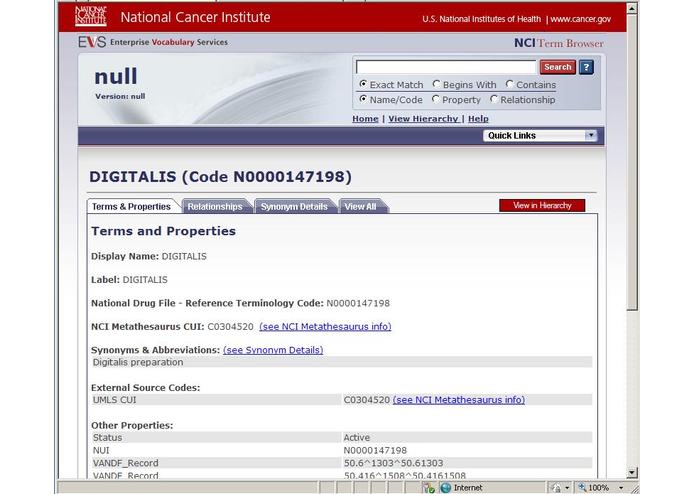Click the Digitalis preparation synonym row

pyautogui.click(x=341, y=362)
